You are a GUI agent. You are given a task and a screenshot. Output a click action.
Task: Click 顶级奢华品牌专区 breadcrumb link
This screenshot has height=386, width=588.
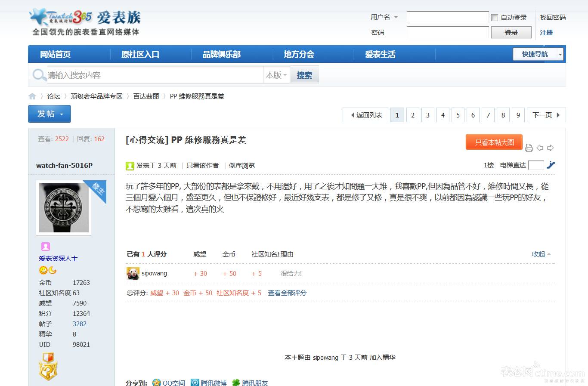click(x=96, y=96)
